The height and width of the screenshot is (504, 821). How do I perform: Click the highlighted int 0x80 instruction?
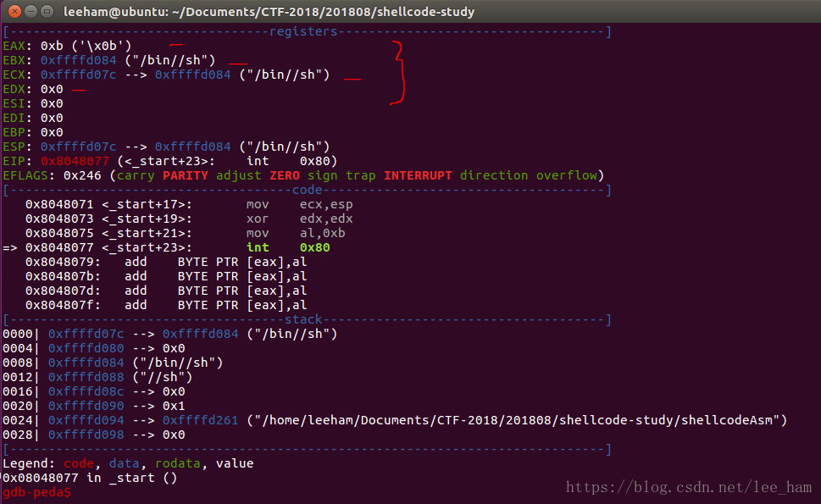(x=288, y=247)
